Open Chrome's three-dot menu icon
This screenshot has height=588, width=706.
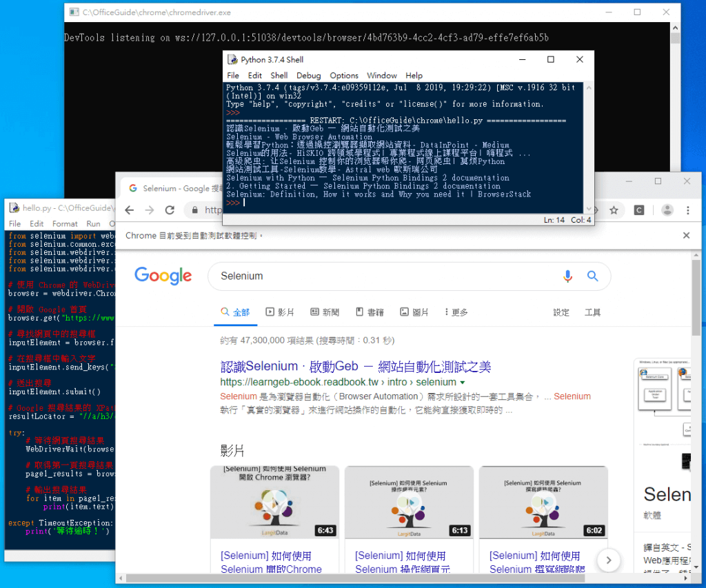(687, 210)
